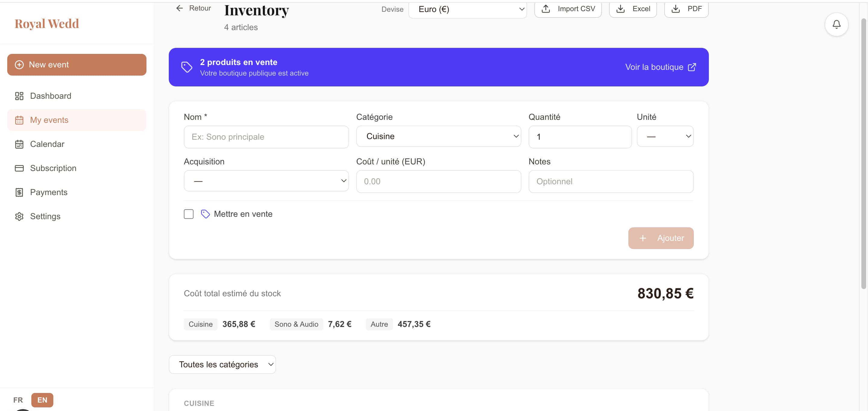Screen dimensions: 868x411
Task: Open the notifications bell icon
Action: pyautogui.click(x=837, y=24)
